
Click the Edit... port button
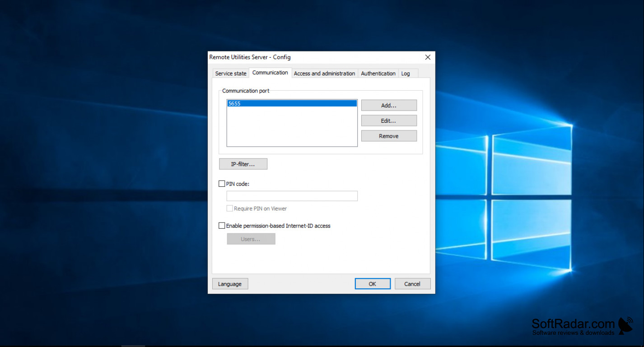coord(389,120)
